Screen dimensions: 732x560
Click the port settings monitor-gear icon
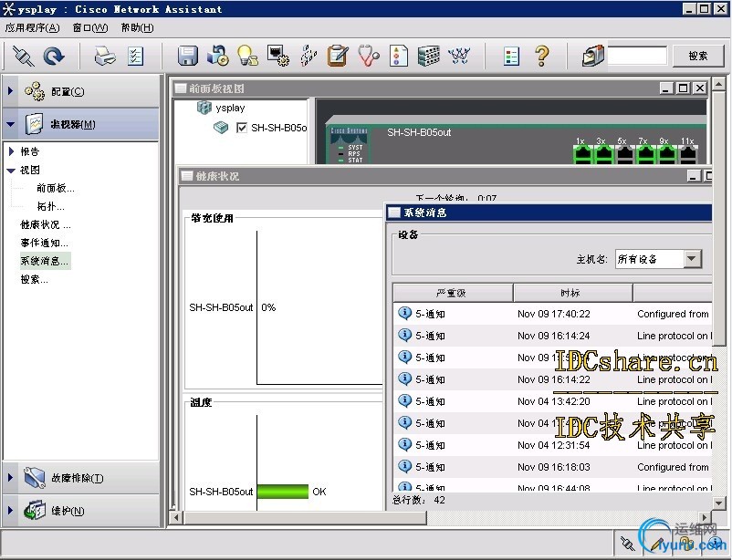tap(277, 56)
